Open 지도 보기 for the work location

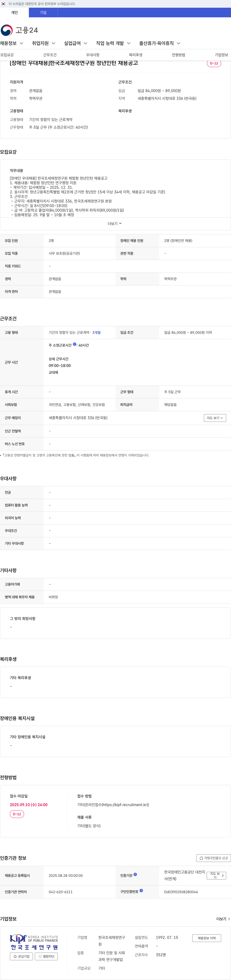pyautogui.click(x=215, y=418)
